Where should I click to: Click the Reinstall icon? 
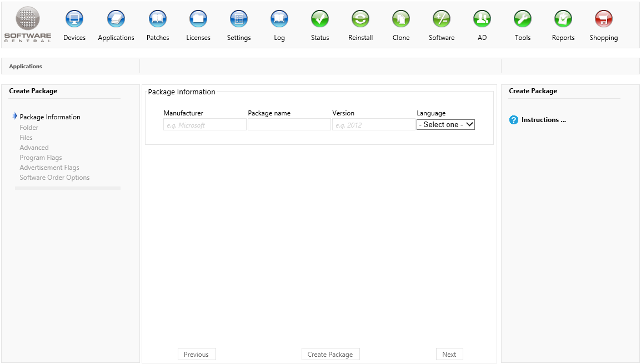pos(360,19)
